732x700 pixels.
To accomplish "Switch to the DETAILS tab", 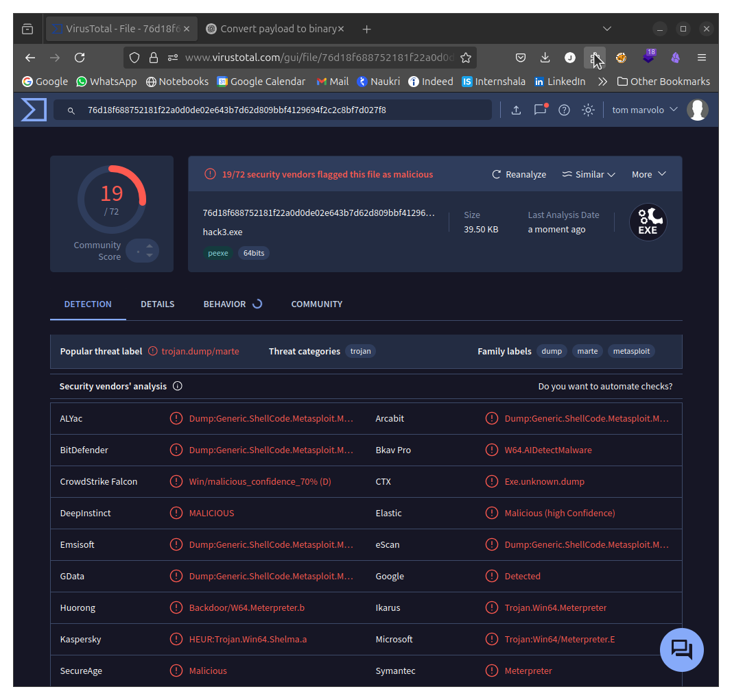I will [157, 304].
